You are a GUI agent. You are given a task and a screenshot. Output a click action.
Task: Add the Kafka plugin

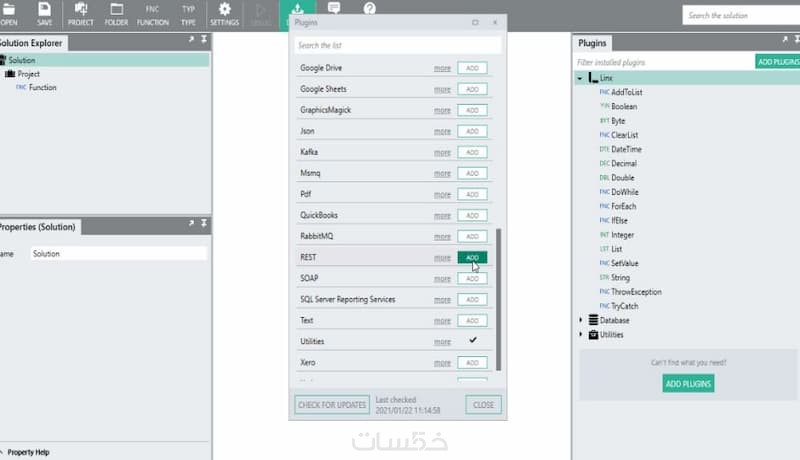coord(472,152)
